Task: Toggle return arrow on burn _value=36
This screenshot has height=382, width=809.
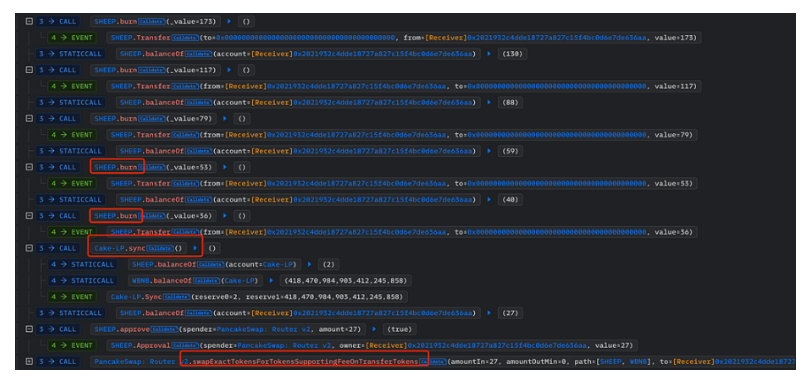Action: pyautogui.click(x=225, y=215)
